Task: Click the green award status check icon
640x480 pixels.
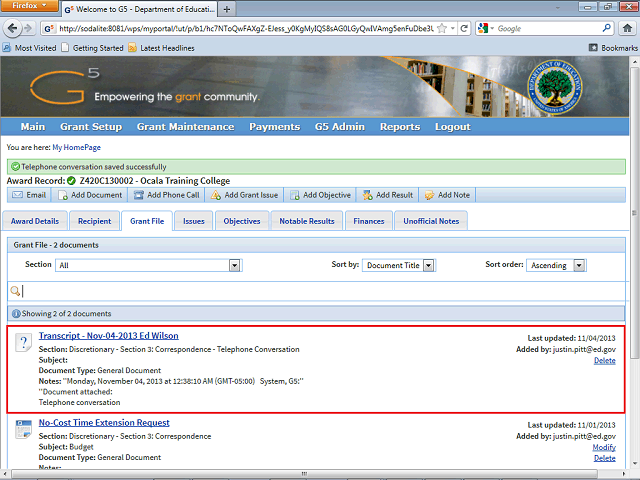Action: [71, 180]
